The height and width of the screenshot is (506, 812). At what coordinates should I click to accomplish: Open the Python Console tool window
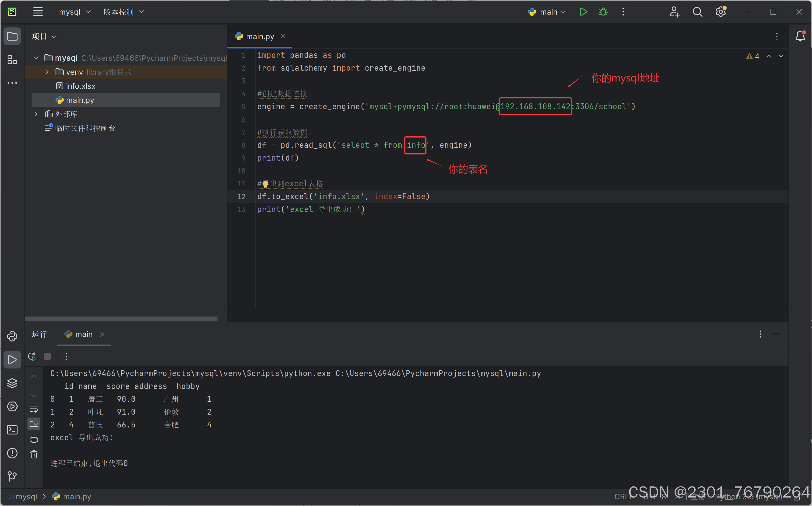(12, 336)
